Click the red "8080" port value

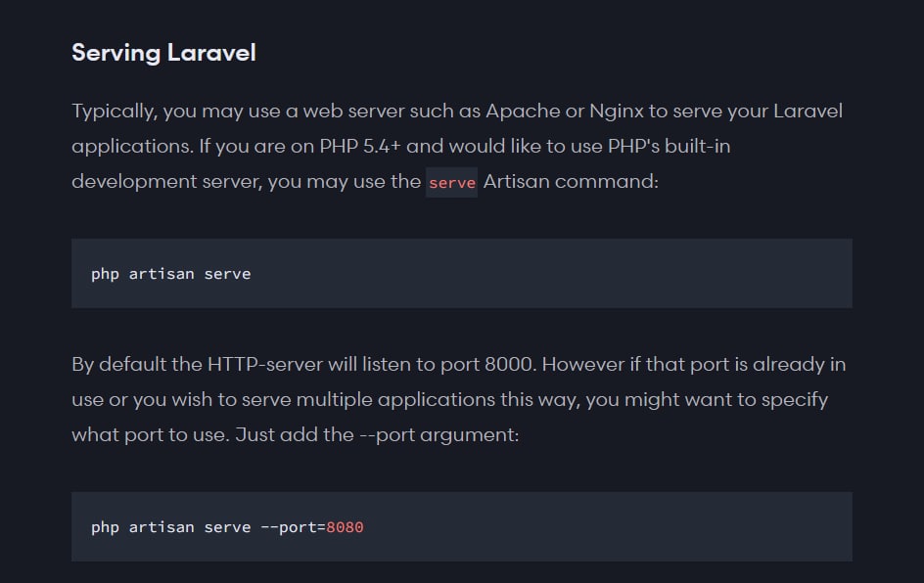pos(345,527)
